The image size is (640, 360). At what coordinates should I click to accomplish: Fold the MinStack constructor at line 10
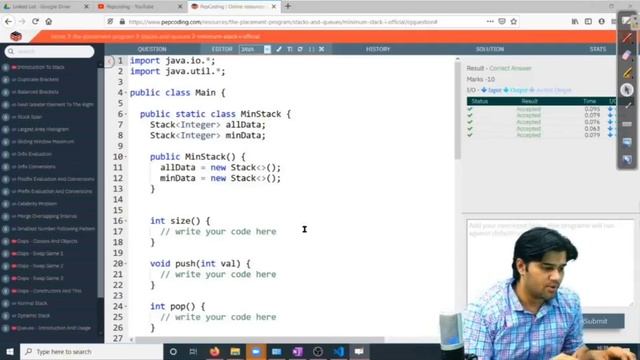[x=126, y=157]
